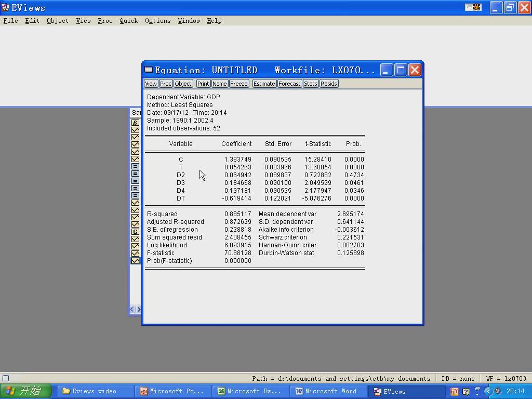
Task: Click the Estimate button
Action: coord(264,84)
